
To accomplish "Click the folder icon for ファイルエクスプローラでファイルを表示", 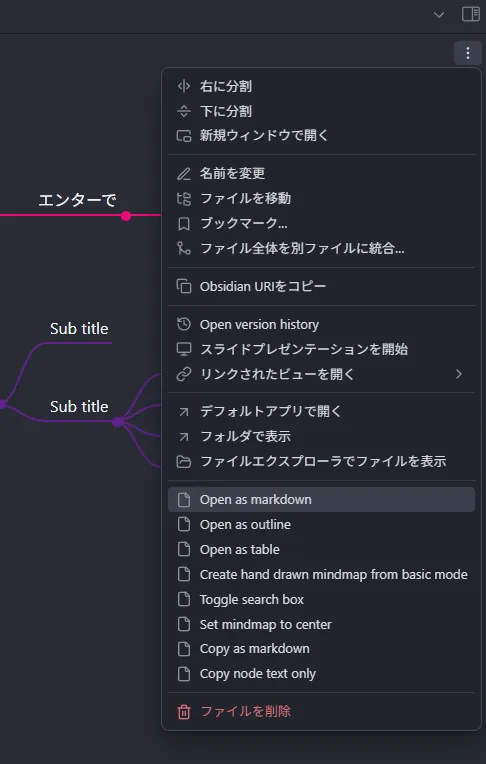I will pyautogui.click(x=184, y=461).
